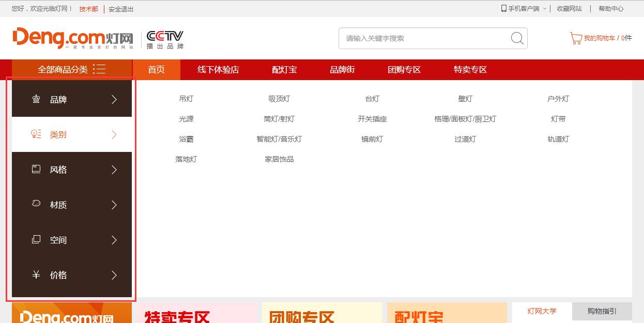
Task: Click the light bulb icon for 类别
Action: (36, 134)
